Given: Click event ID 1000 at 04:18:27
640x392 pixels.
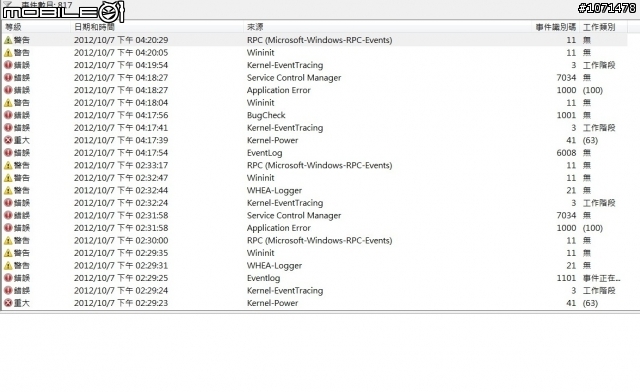Looking at the screenshot, I should click(x=566, y=90).
